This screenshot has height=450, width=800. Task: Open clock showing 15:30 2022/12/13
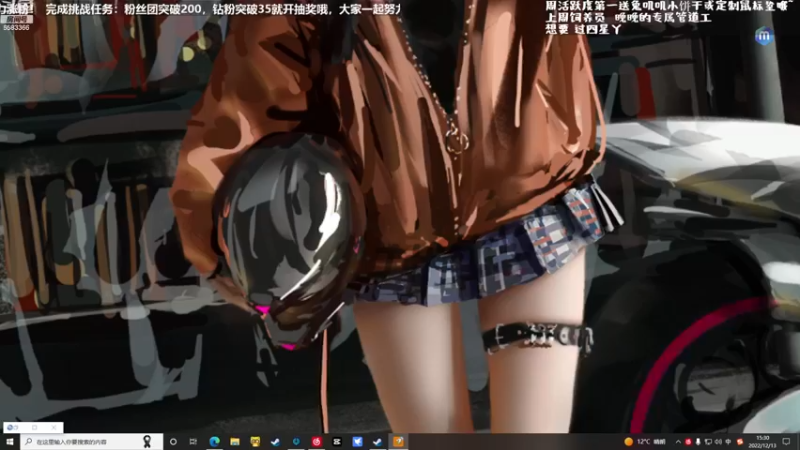(x=762, y=442)
